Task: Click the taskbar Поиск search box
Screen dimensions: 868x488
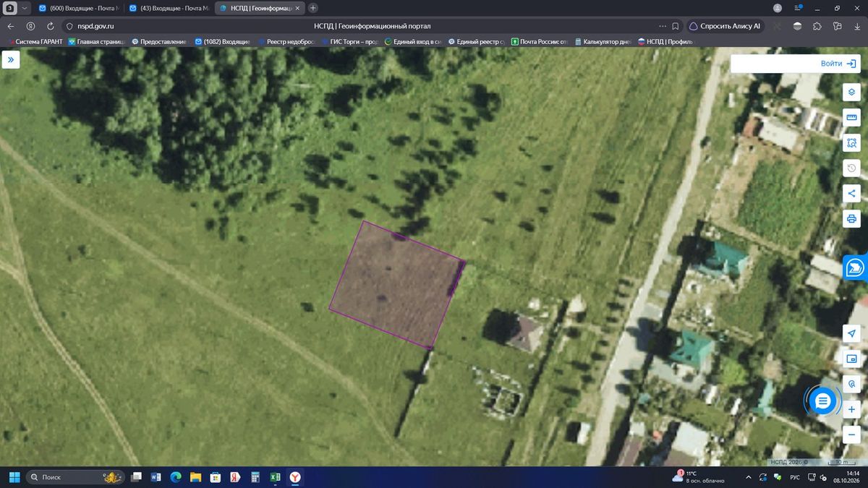Action: coord(75,477)
